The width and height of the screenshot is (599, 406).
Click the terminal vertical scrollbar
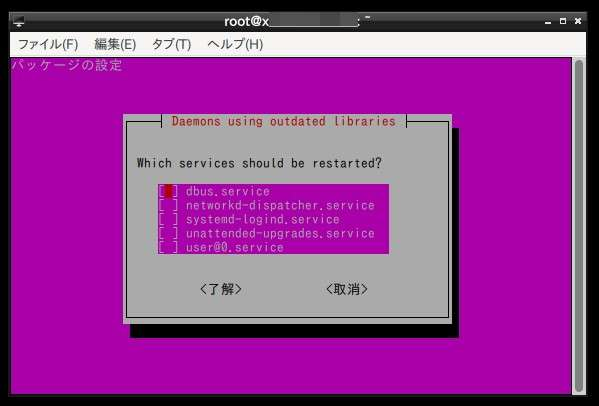pos(579,225)
